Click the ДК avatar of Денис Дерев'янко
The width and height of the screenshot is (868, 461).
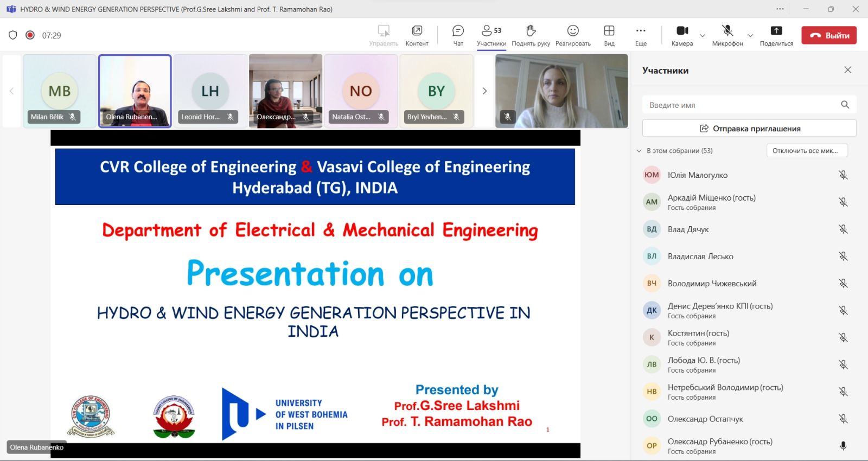click(652, 310)
